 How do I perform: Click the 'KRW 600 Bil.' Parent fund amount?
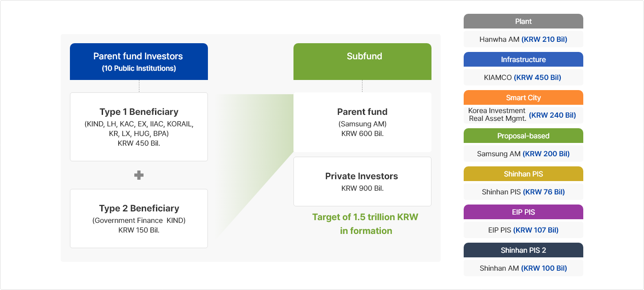pos(362,134)
